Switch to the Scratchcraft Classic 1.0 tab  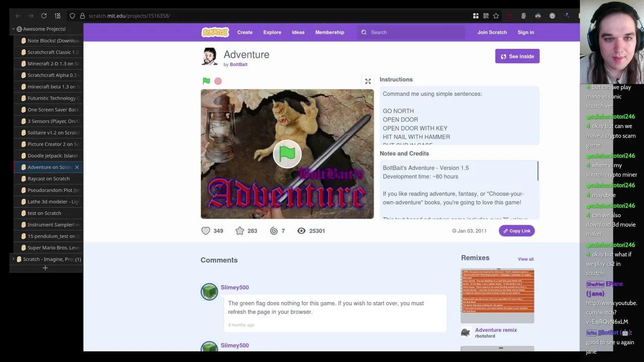click(49, 52)
